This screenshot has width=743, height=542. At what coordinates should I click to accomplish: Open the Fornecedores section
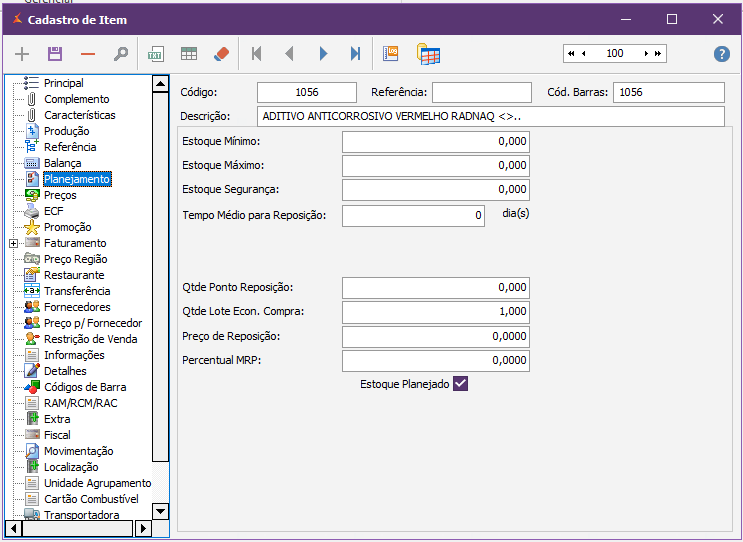click(x=76, y=307)
